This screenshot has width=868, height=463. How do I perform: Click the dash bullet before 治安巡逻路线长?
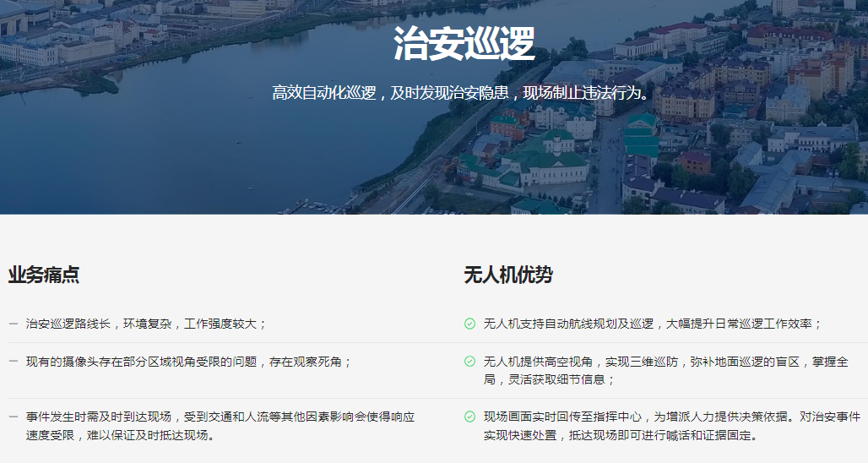pyautogui.click(x=14, y=324)
